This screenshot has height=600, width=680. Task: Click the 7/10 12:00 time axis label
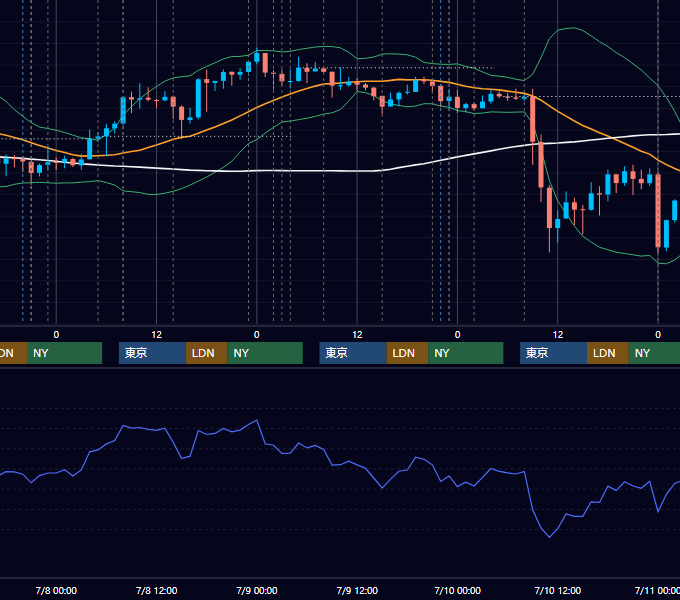pyautogui.click(x=558, y=590)
